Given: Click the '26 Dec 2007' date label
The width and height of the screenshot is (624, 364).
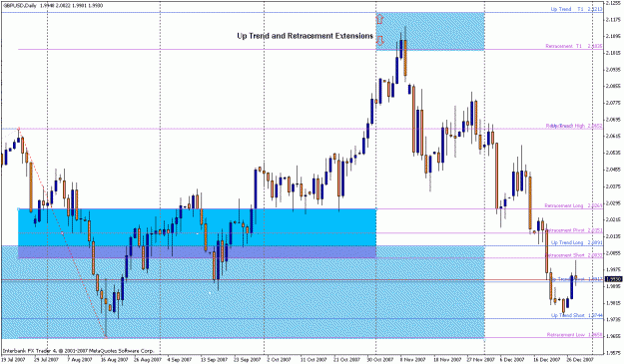Looking at the screenshot, I should [x=580, y=359].
